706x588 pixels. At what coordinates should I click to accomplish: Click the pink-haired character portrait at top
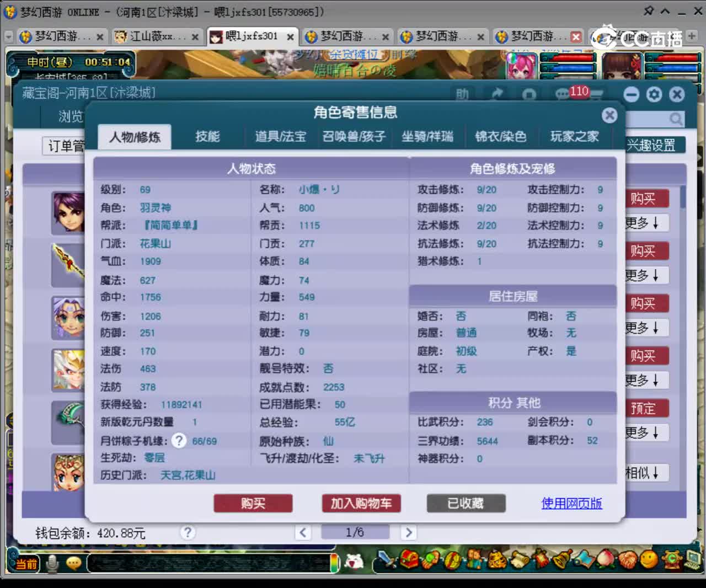521,67
